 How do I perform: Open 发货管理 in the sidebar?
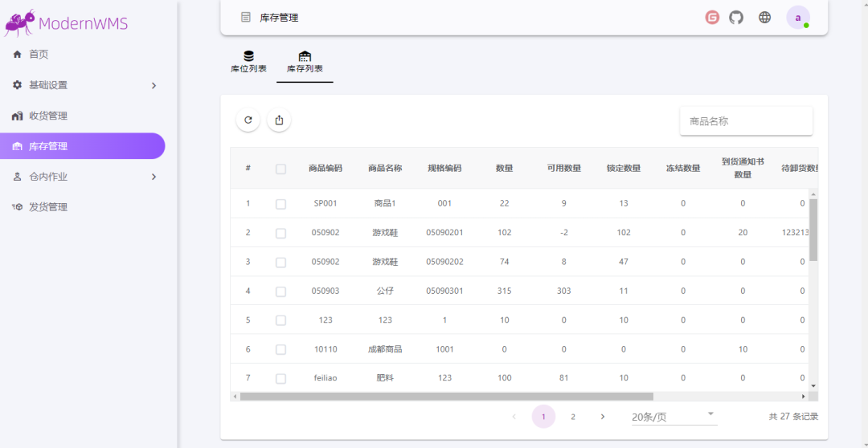click(x=83, y=207)
